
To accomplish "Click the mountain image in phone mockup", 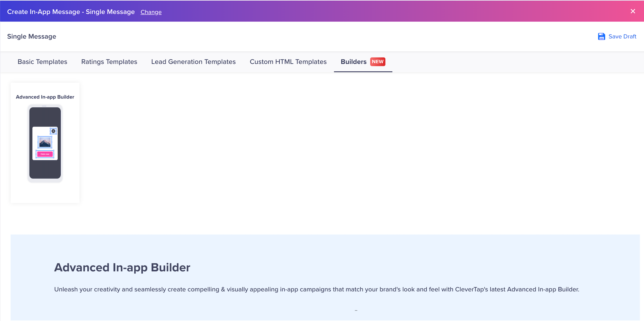I will 45,142.
